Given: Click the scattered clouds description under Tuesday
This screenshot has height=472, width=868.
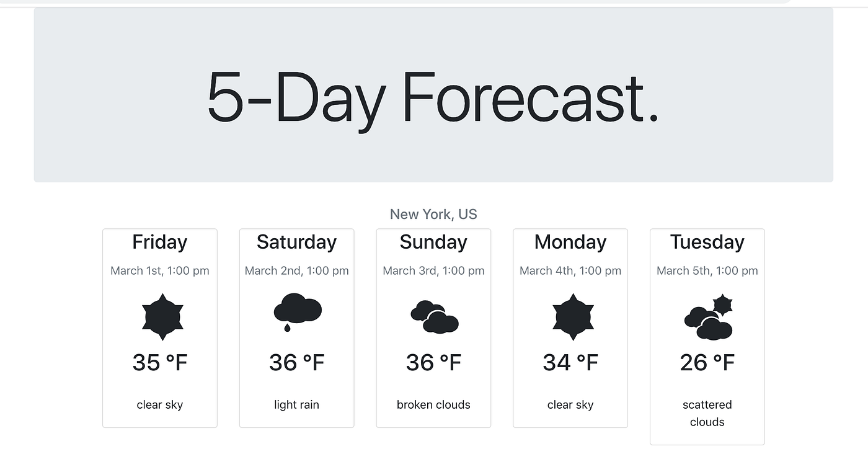Looking at the screenshot, I should pos(707,413).
